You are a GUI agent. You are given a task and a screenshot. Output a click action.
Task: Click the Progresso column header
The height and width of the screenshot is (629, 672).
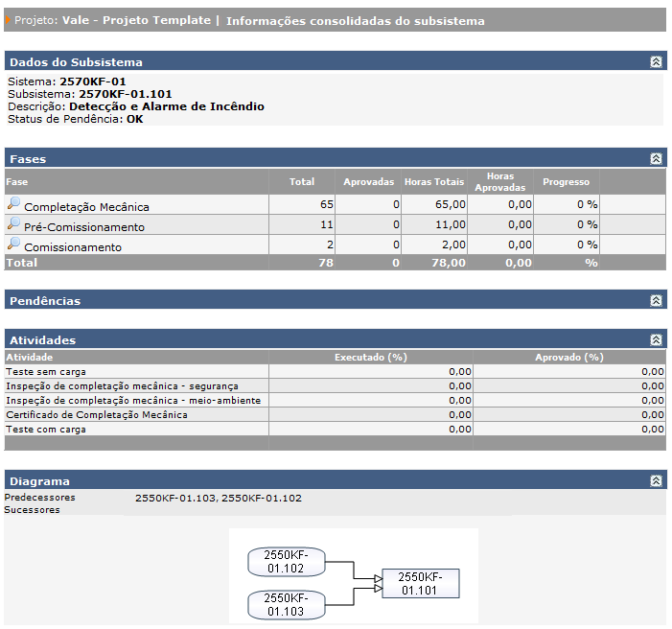coord(567,182)
